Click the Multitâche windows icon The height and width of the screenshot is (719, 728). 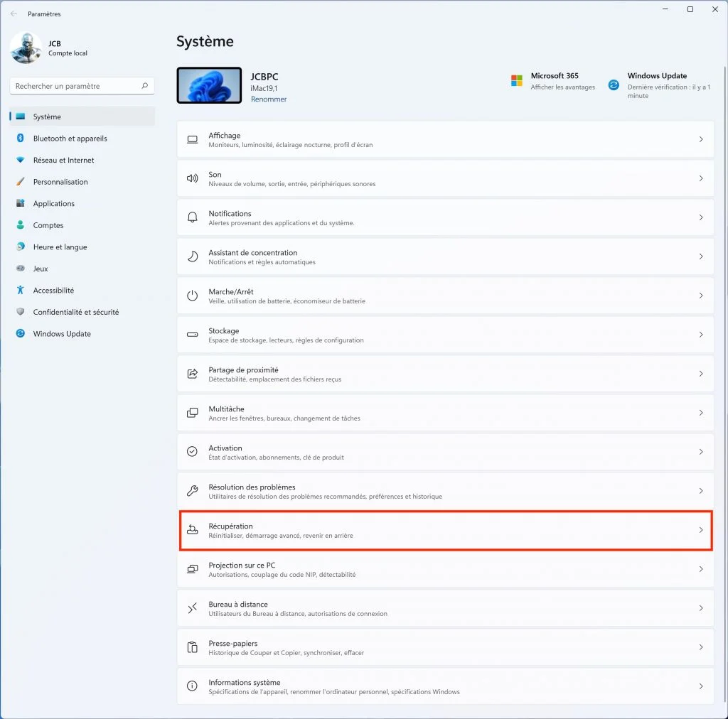(x=192, y=413)
